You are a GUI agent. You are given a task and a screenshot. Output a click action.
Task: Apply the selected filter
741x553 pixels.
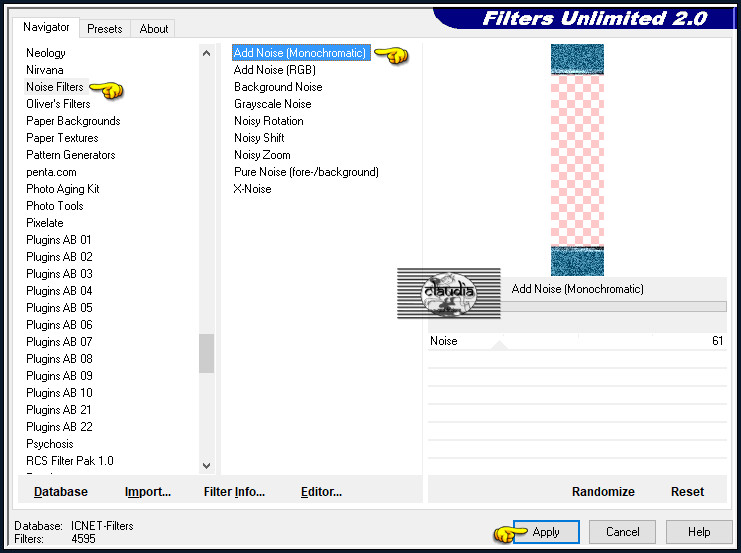pos(546,532)
